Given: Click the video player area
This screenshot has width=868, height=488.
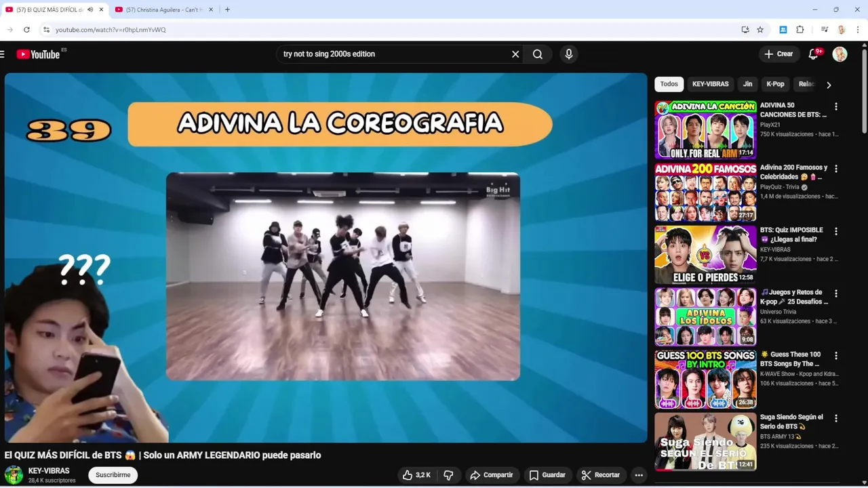Looking at the screenshot, I should click(325, 258).
